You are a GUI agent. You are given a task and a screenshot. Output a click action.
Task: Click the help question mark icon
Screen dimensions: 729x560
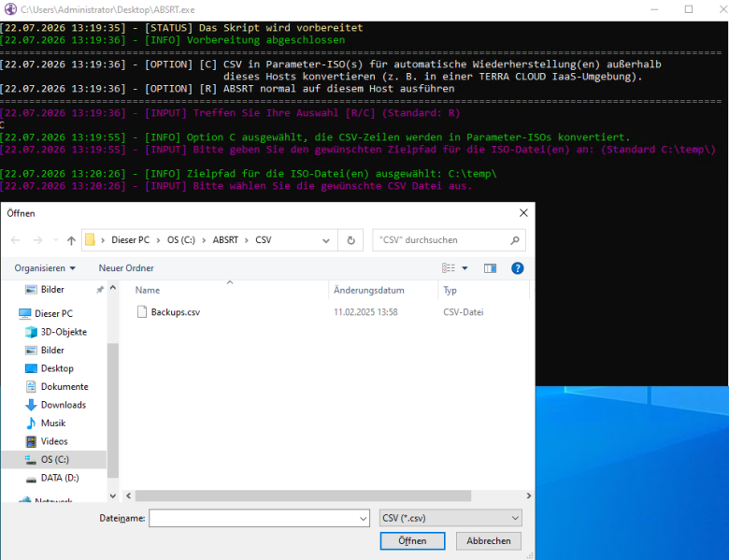517,268
